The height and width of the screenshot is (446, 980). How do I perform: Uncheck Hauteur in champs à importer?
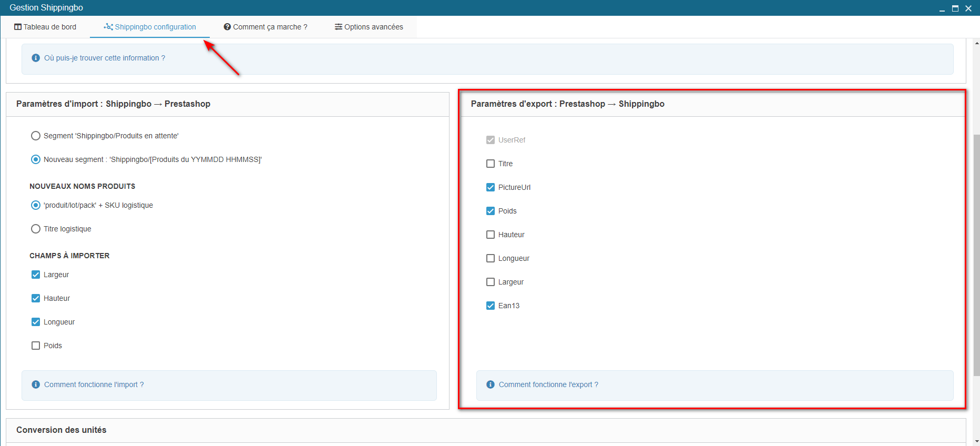coord(36,298)
